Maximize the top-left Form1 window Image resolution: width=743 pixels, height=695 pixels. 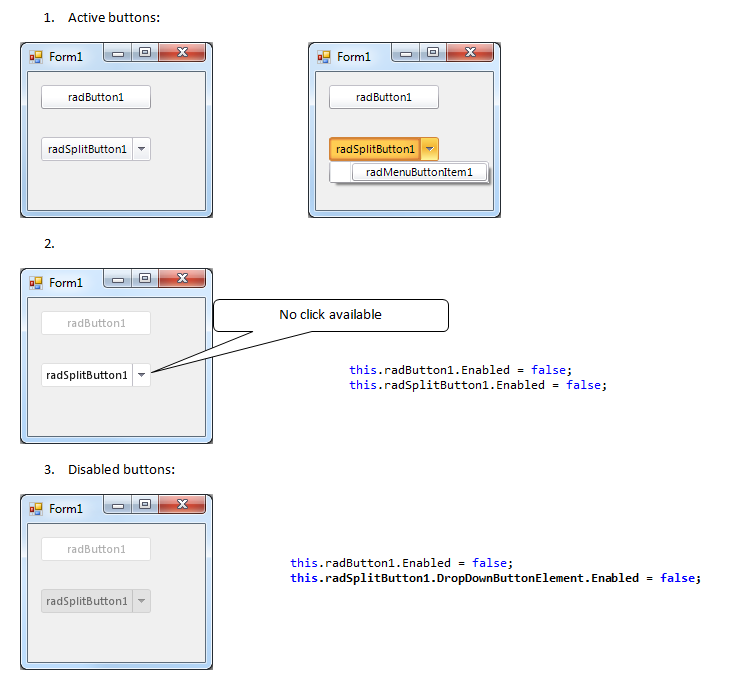(145, 52)
